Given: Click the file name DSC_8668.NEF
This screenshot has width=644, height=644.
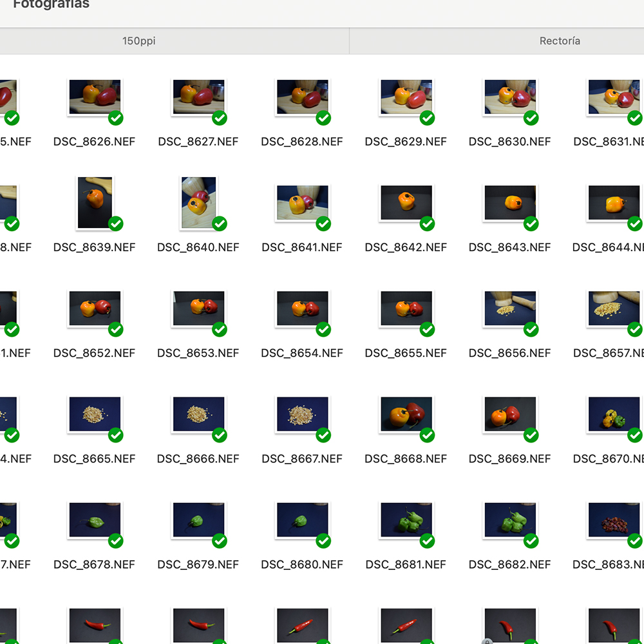Looking at the screenshot, I should pyautogui.click(x=406, y=459).
